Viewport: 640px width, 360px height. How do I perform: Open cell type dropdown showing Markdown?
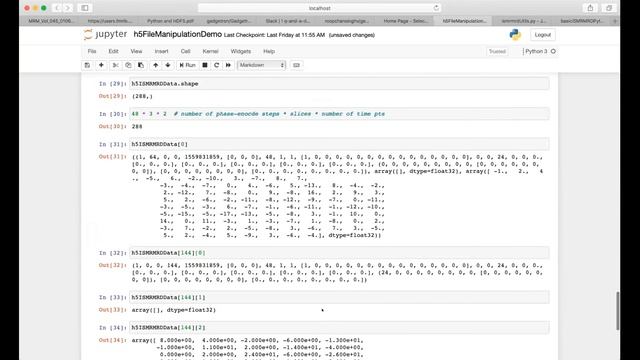coord(261,65)
